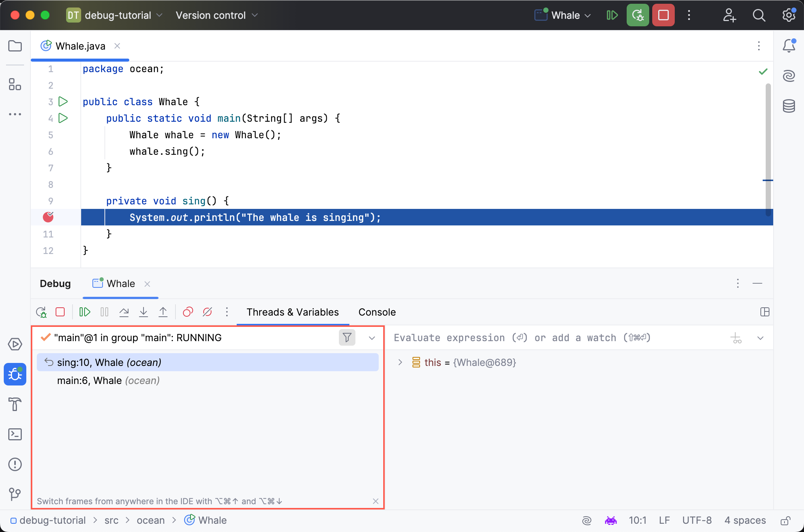Select the Step Over debugger icon

tap(124, 312)
